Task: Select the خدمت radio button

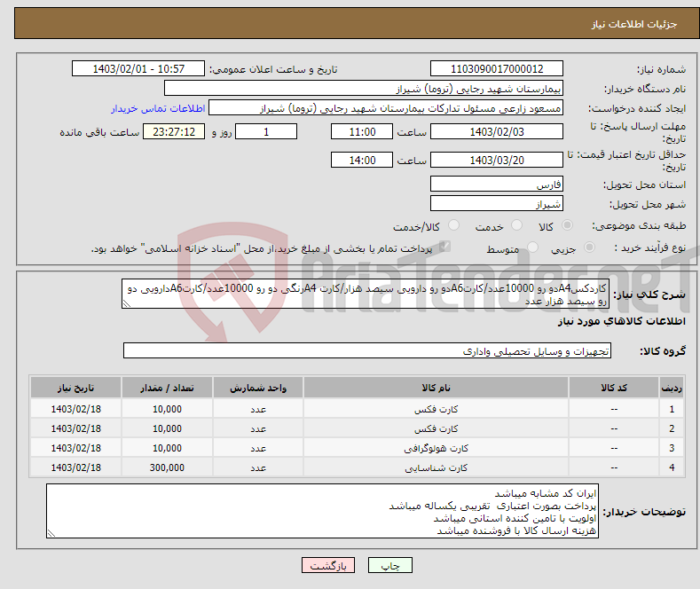Action: pyautogui.click(x=516, y=225)
